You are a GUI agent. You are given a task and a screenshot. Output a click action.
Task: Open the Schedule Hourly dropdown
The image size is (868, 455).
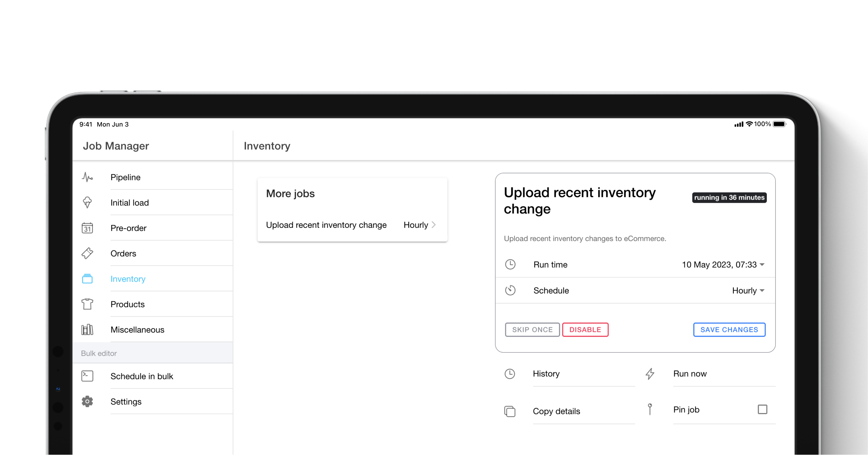748,290
